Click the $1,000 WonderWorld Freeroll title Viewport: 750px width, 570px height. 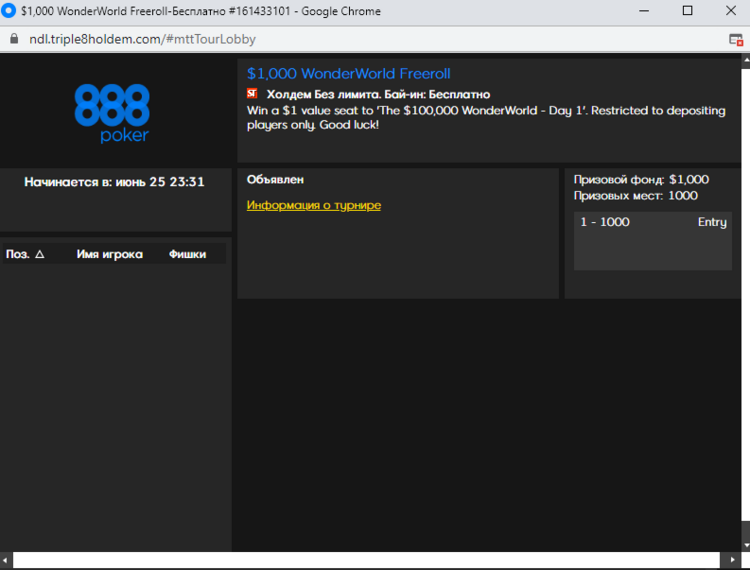click(x=348, y=73)
